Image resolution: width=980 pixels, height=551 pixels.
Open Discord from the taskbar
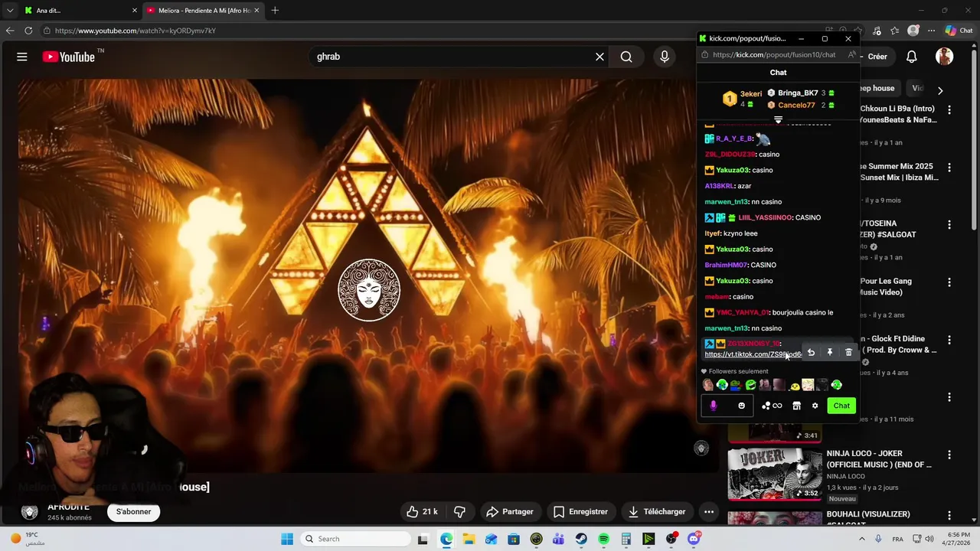click(x=694, y=539)
